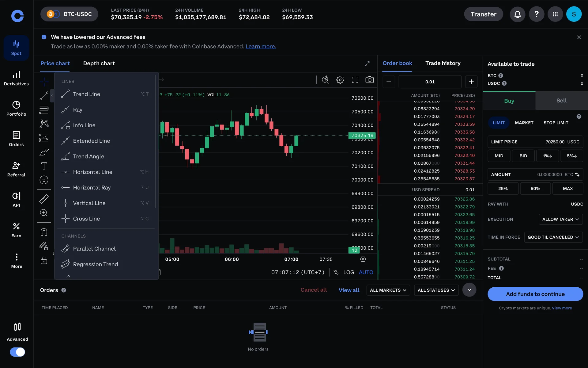Open the ALL MARKETS dropdown
This screenshot has width=588, height=368.
pyautogui.click(x=388, y=290)
